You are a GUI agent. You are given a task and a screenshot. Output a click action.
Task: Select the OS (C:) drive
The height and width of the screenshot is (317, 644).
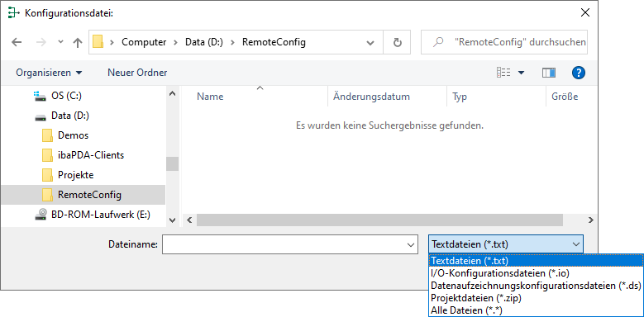click(58, 96)
